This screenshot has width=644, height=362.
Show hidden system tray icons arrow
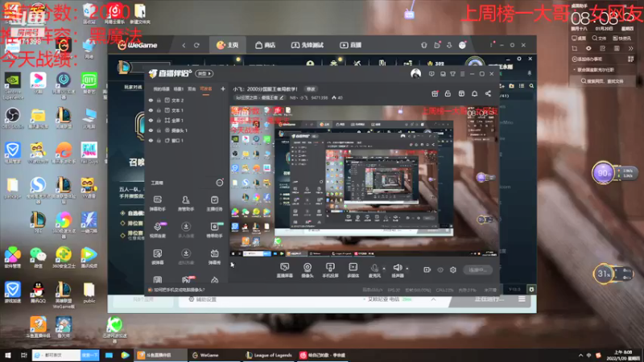click(580, 355)
